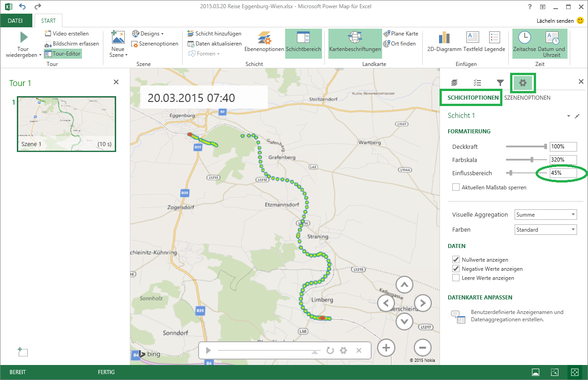
Task: Open the filter icon in the layer pane
Action: (500, 82)
